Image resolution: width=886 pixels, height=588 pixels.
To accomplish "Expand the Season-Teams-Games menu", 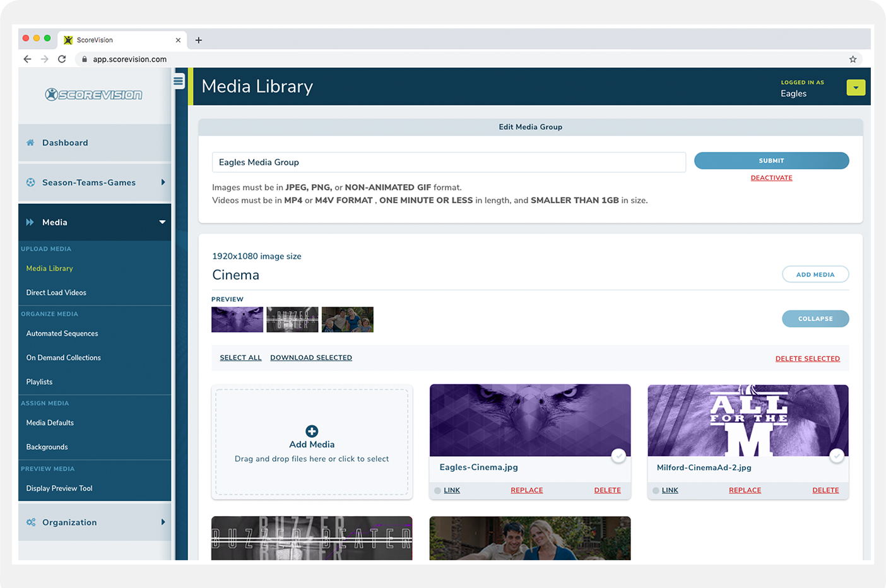I will (163, 182).
